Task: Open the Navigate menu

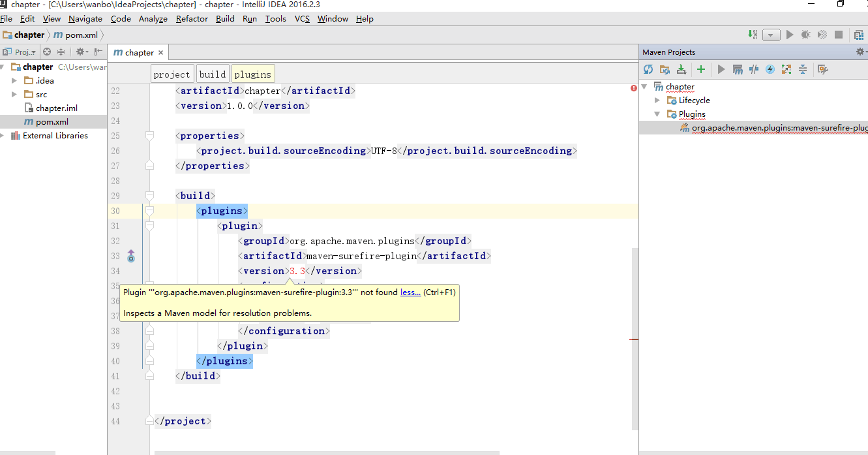Action: tap(85, 19)
